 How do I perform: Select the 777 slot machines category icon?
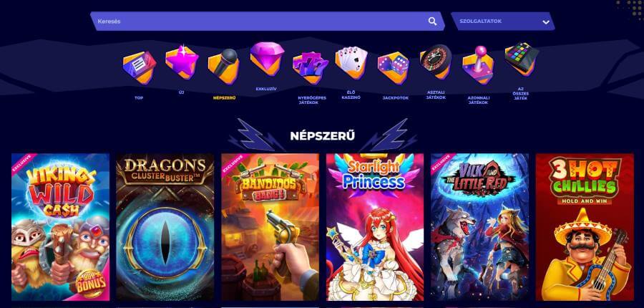click(311, 68)
